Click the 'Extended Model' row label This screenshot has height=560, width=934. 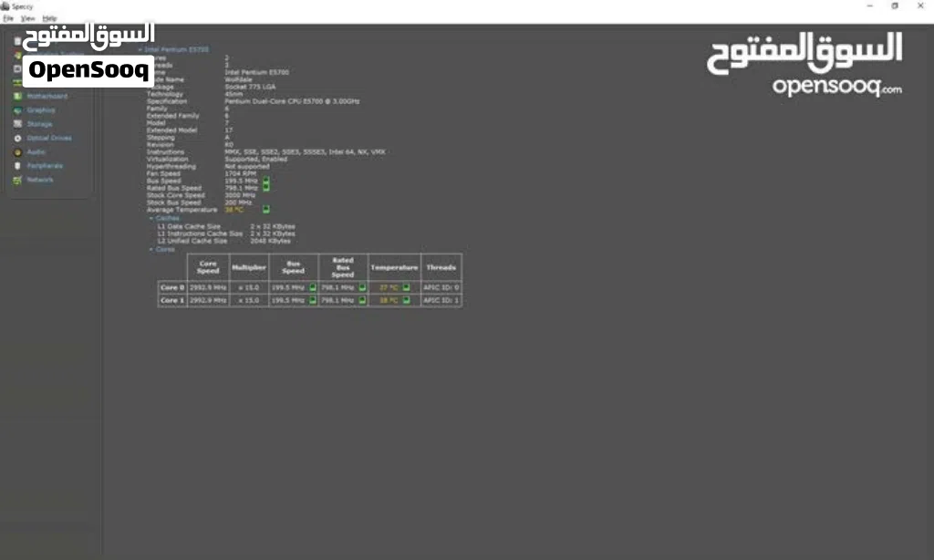pos(171,130)
